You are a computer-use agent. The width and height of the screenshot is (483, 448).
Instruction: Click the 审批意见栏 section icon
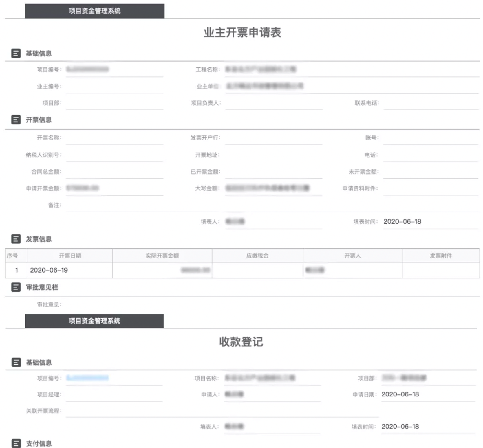coord(16,287)
